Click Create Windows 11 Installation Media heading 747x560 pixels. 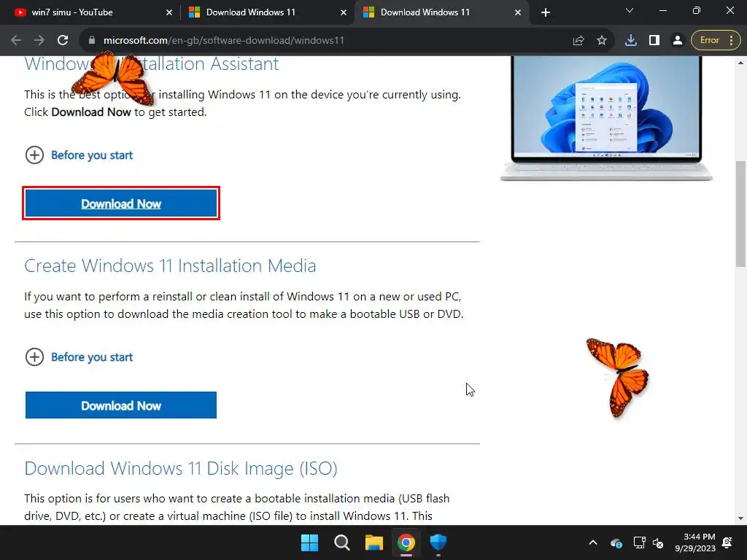tap(170, 265)
